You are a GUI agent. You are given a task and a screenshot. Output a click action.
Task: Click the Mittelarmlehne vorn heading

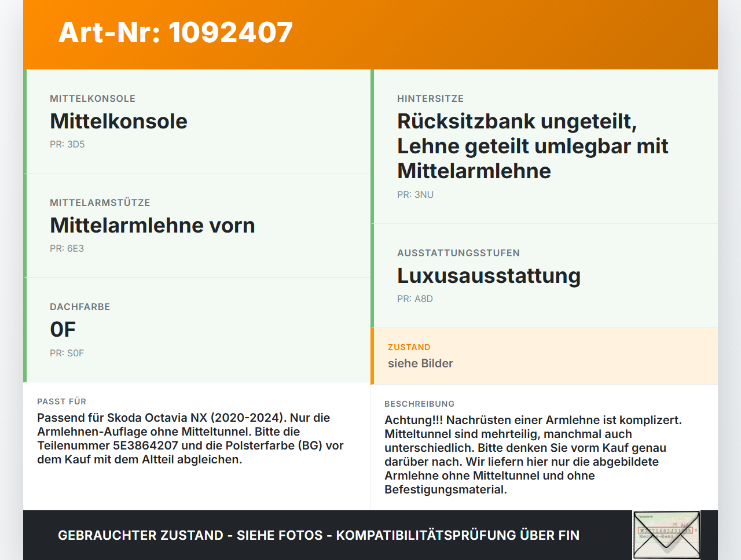(152, 225)
